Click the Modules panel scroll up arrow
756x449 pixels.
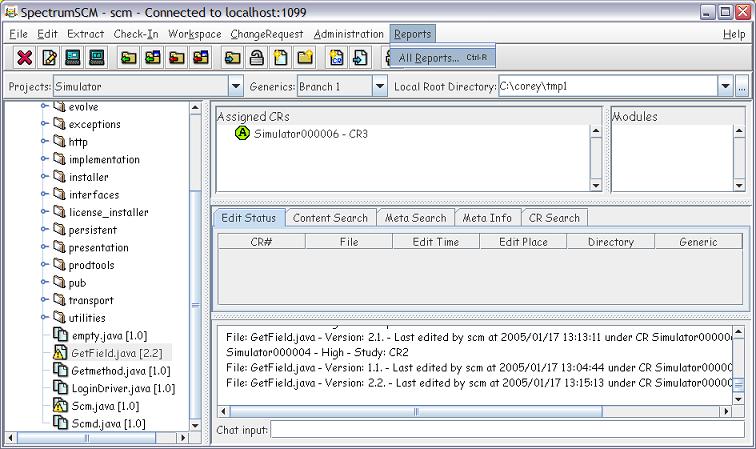[x=739, y=131]
